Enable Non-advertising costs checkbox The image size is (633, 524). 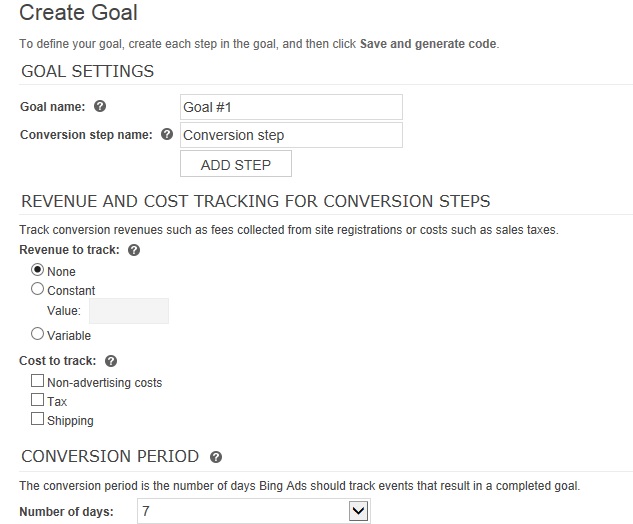[37, 381]
